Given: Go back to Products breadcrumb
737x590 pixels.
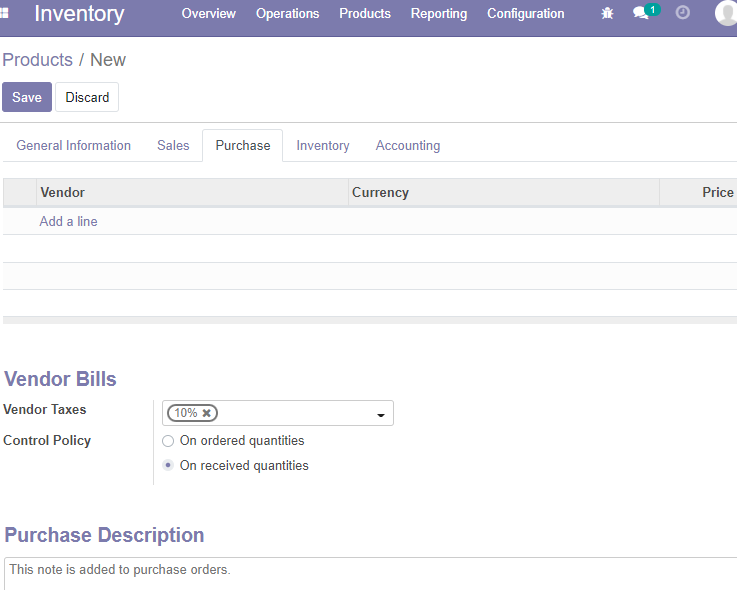Looking at the screenshot, I should pos(38,60).
